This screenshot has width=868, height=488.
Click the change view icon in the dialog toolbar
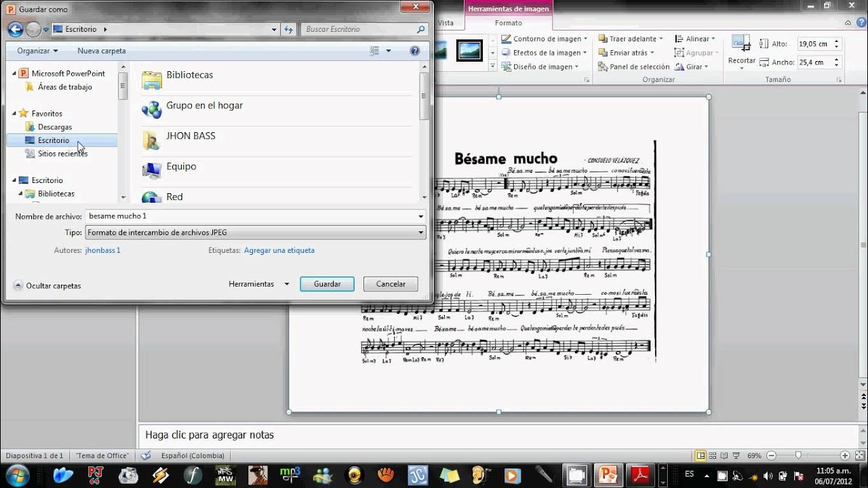(374, 51)
